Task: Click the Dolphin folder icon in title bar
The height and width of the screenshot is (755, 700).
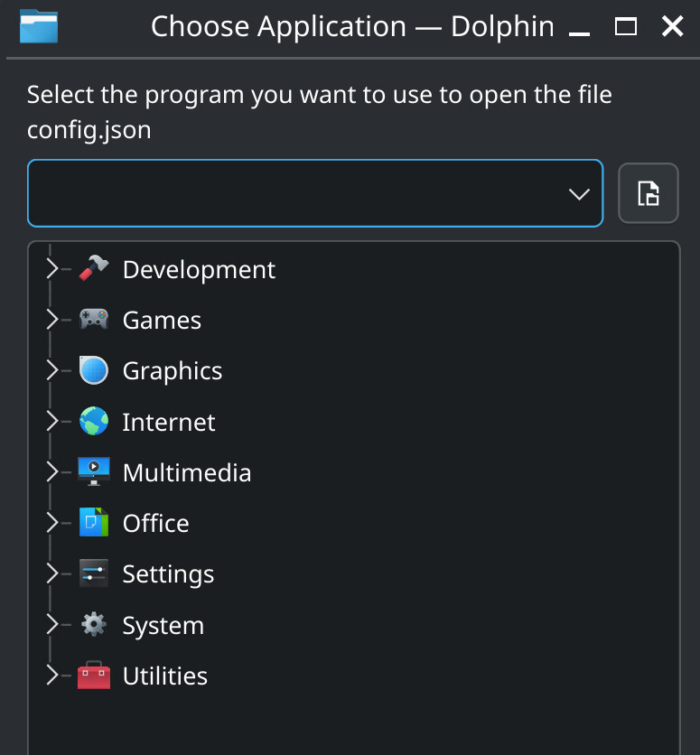Action: tap(39, 26)
